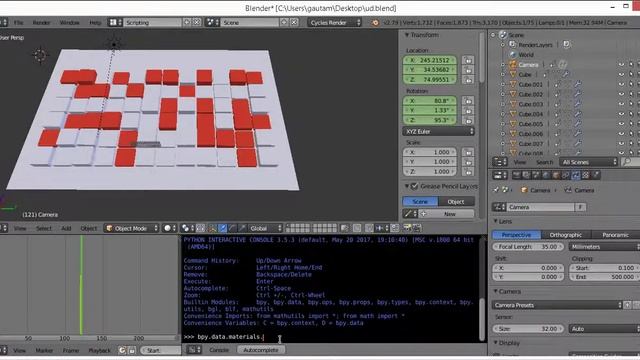
Task: Switch grease pencil source to Object
Action: 456,201
